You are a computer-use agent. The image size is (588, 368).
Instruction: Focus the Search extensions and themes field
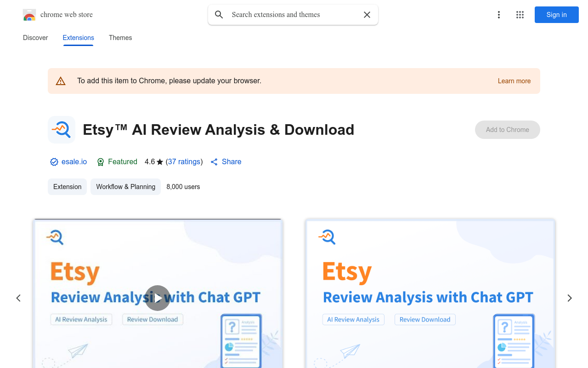(293, 15)
